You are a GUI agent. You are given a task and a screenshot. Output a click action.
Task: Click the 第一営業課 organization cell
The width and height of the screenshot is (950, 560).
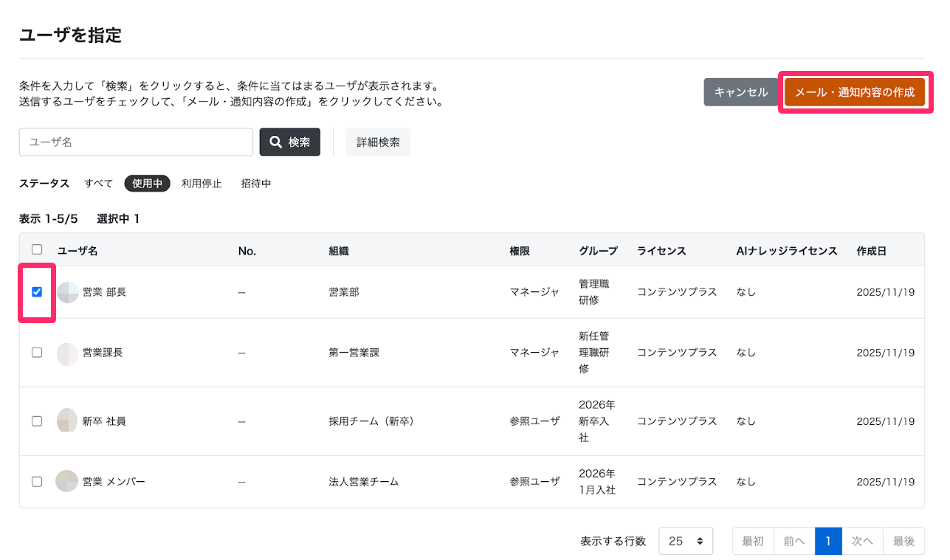[x=354, y=353]
